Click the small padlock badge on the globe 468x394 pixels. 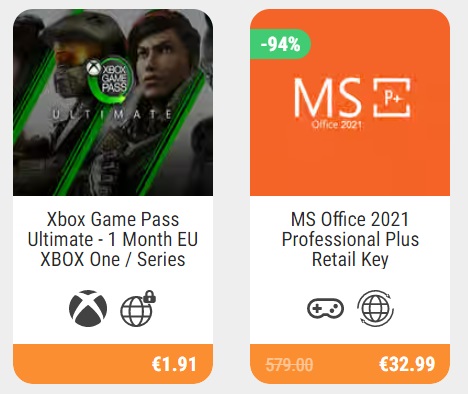[149, 296]
